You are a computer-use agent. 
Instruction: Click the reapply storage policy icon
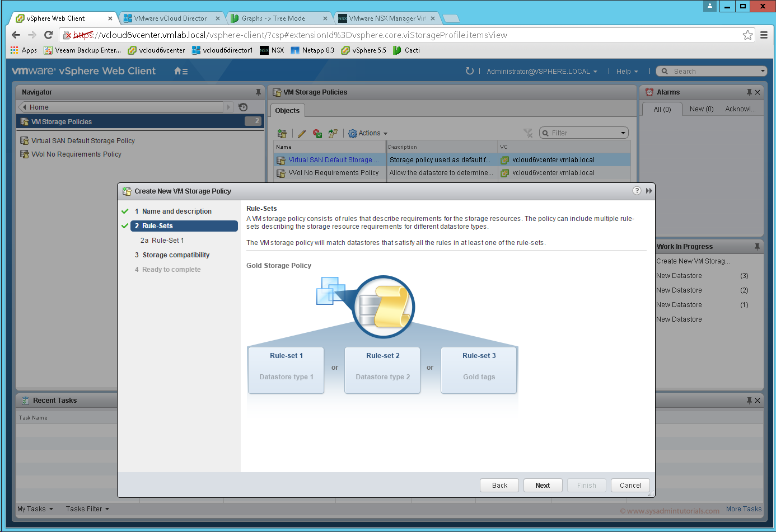[x=333, y=133]
